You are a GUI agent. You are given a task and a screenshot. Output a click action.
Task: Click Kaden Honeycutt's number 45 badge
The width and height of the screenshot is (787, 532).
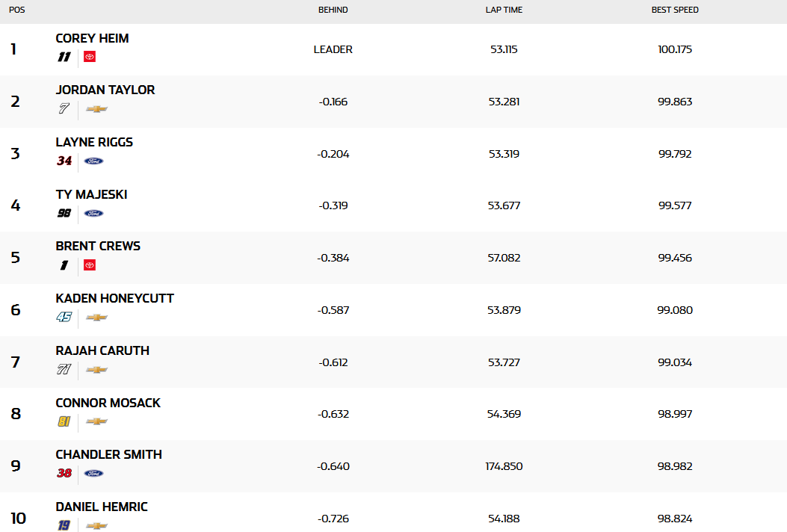[64, 318]
